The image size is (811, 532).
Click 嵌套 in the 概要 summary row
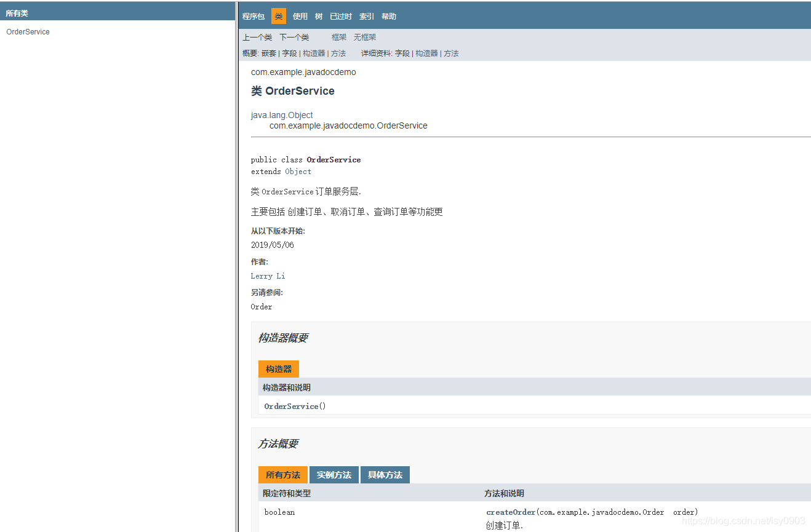pyautogui.click(x=269, y=54)
